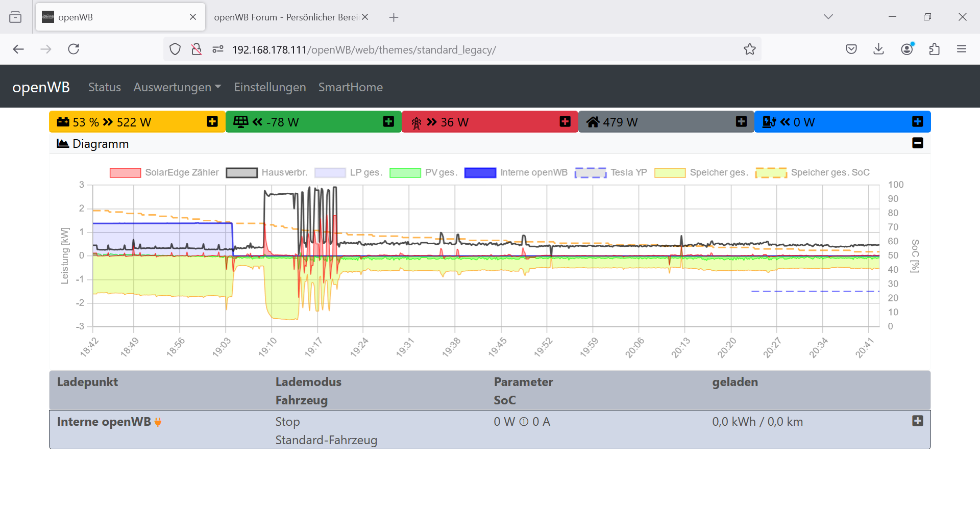Click the orange plug icon beside Interne openWB
Viewport: 980px width, 514px height.
(x=158, y=422)
